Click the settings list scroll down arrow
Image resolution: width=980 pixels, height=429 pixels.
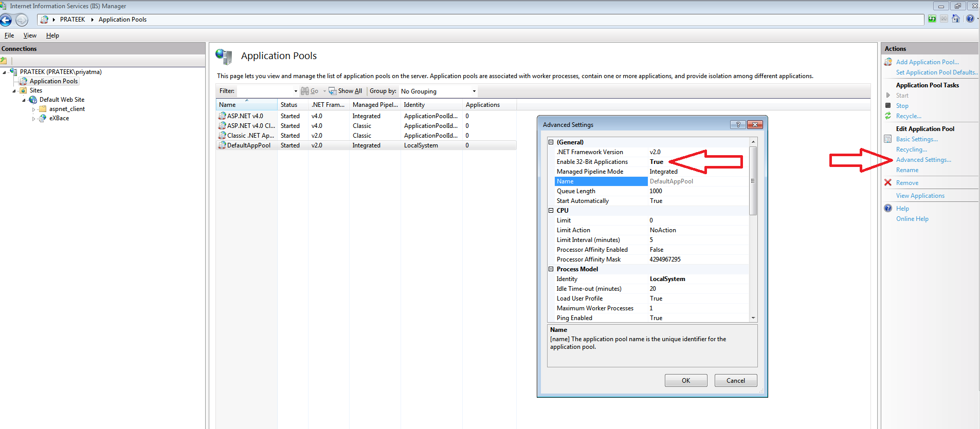coord(753,318)
